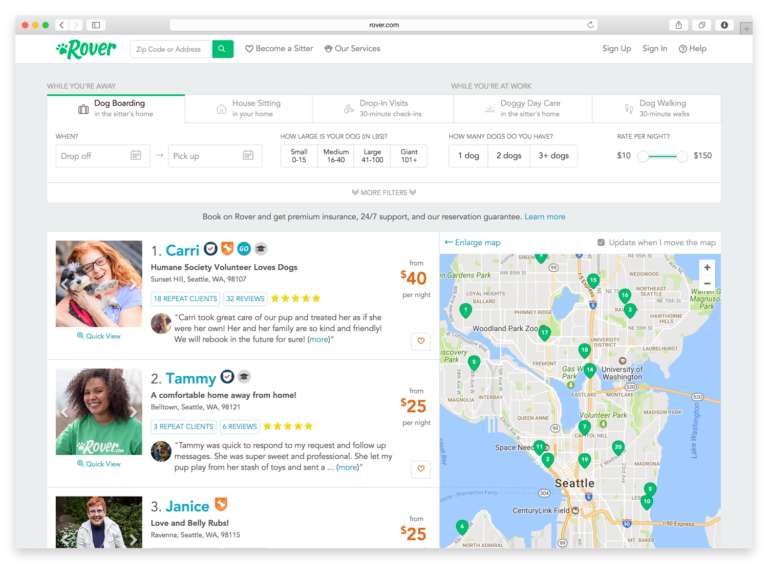Select the Small 0-15 dog size
The width and height of the screenshot is (768, 579).
point(299,156)
